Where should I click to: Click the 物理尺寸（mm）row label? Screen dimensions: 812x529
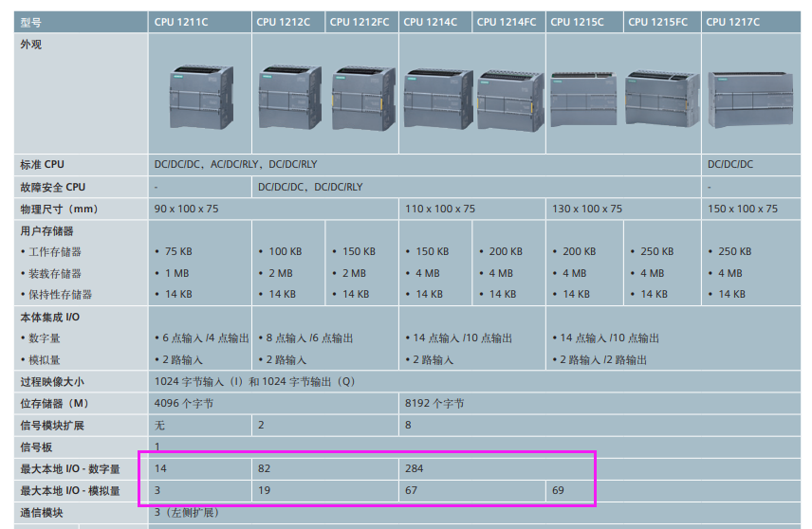59,210
